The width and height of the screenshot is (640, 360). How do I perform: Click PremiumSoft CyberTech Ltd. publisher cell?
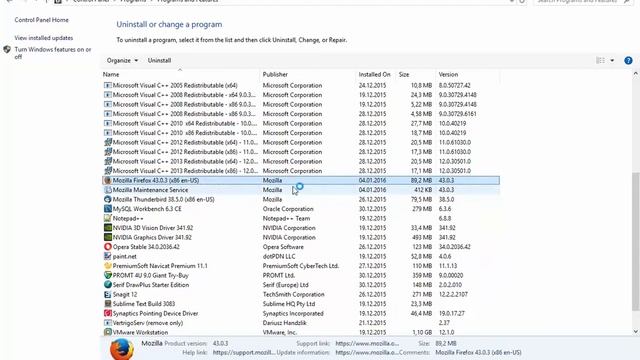coord(301,266)
